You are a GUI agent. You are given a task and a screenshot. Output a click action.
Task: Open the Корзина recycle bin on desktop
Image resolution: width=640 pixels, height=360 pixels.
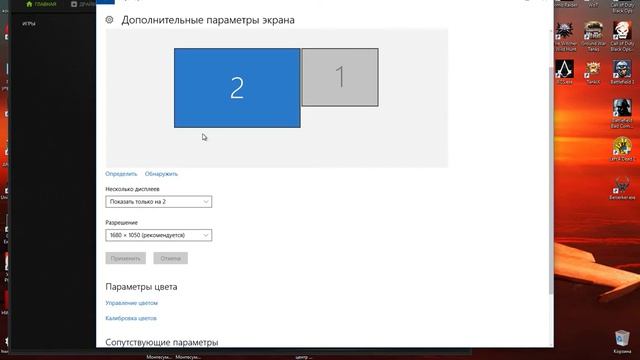pyautogui.click(x=622, y=342)
